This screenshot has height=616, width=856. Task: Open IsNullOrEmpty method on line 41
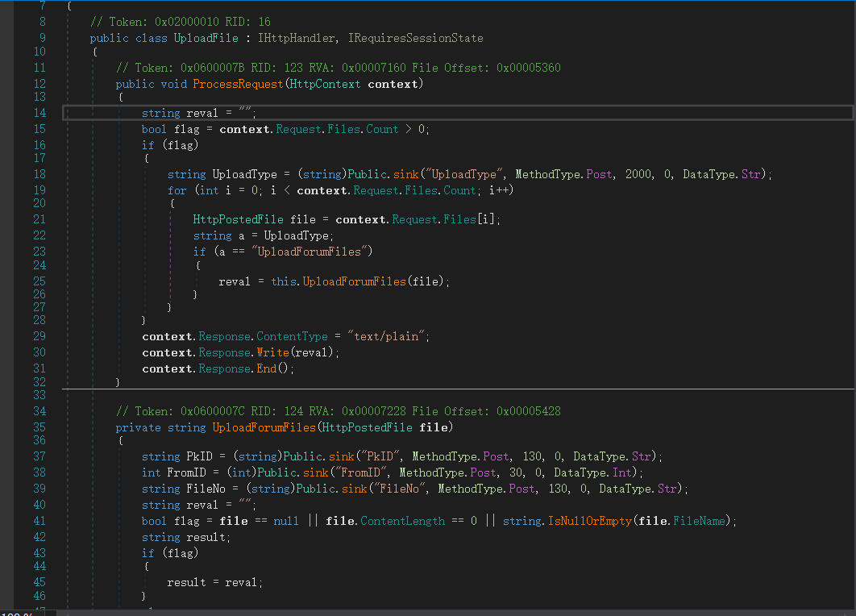click(x=589, y=522)
